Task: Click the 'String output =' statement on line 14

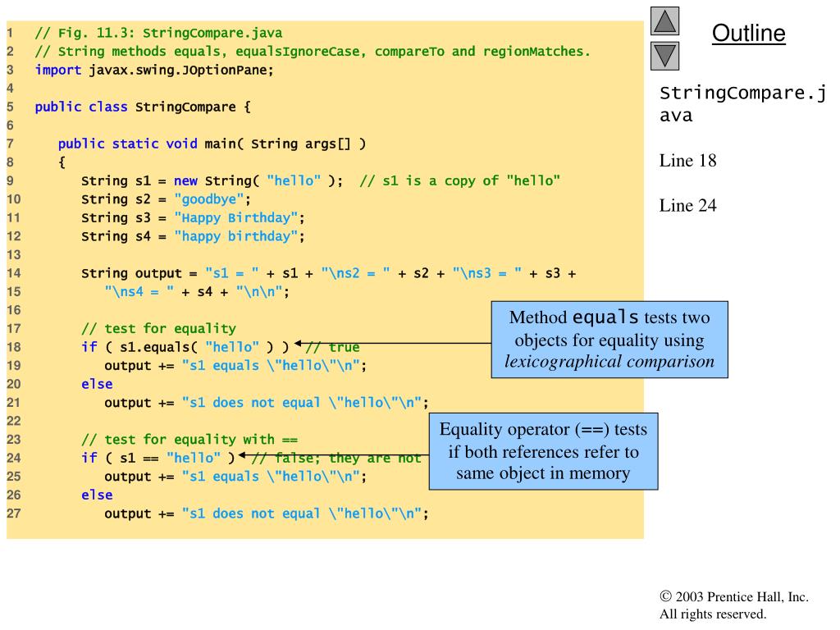Action: click(328, 274)
